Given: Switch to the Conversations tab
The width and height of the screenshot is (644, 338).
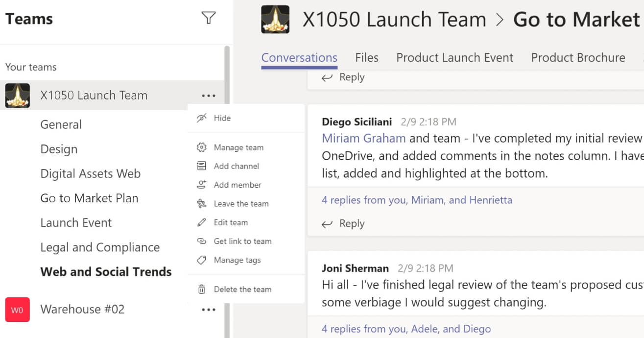Looking at the screenshot, I should click(x=299, y=58).
